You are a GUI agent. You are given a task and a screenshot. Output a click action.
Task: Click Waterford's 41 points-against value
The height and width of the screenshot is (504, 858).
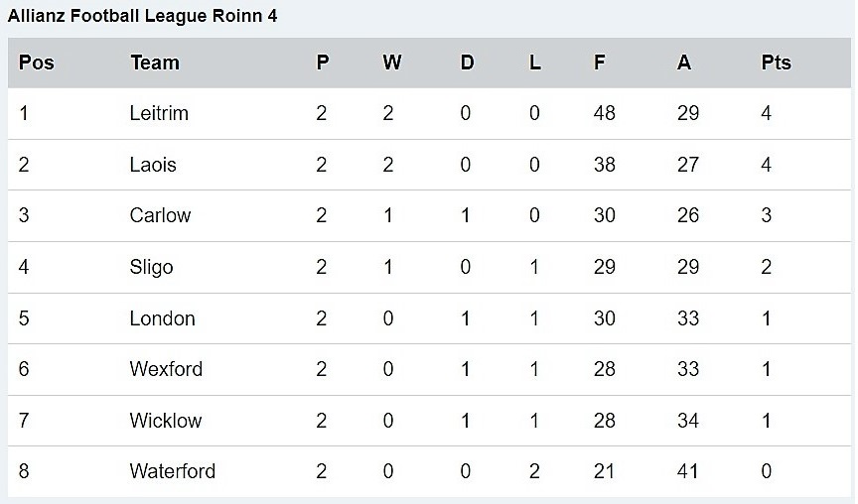(688, 471)
